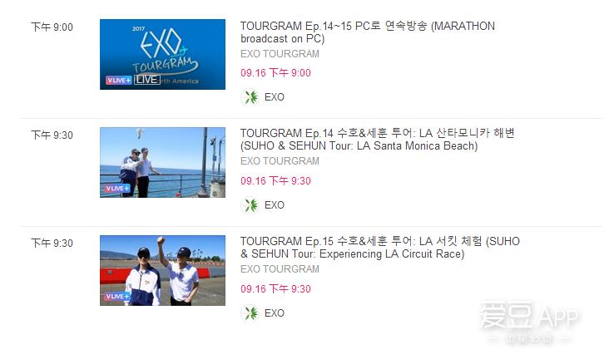Click the 下午 9:00 time label for the marathon listing
The width and height of the screenshot is (609, 364).
(x=52, y=27)
